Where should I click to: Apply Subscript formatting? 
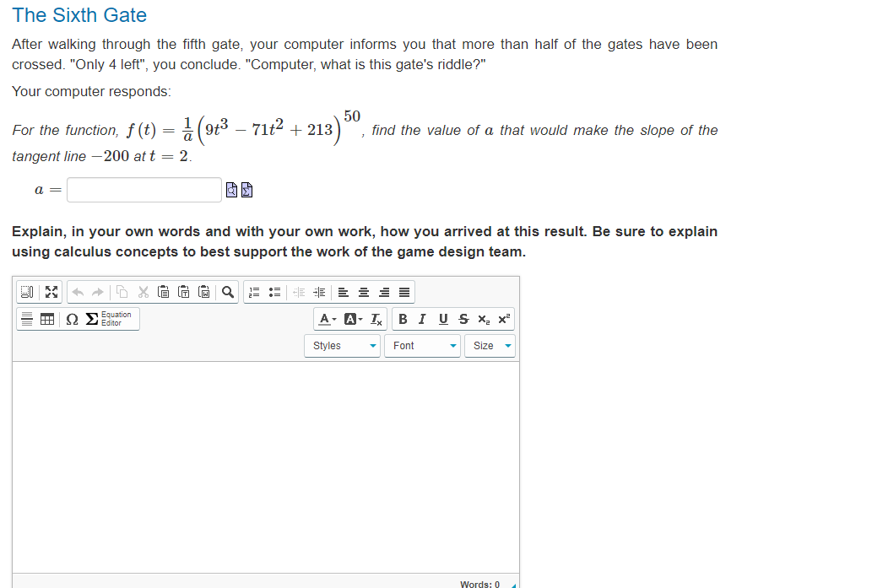[483, 319]
